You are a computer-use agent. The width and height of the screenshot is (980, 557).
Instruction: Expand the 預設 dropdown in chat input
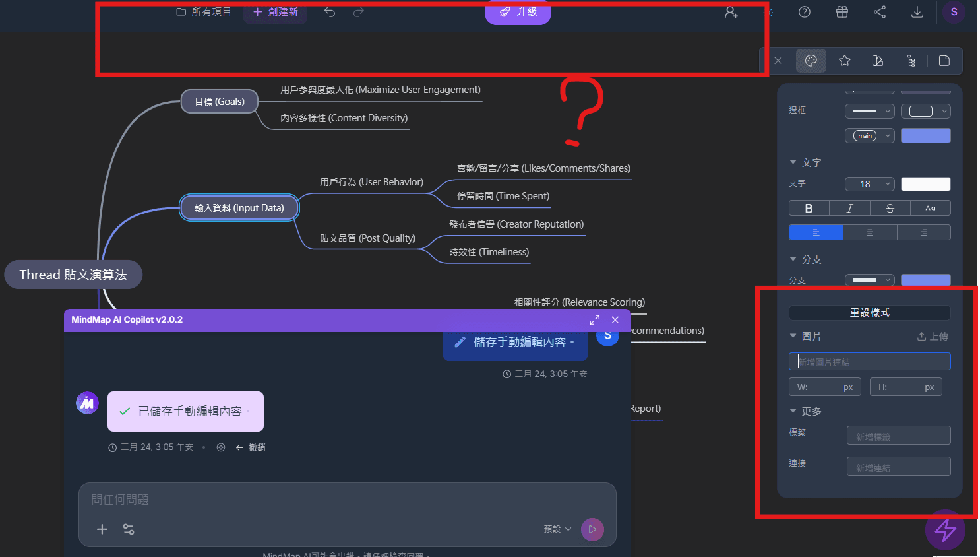(x=557, y=529)
